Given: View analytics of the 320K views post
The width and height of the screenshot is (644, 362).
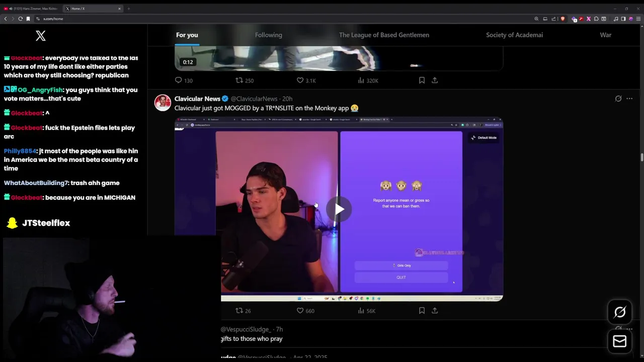Looking at the screenshot, I should point(368,80).
